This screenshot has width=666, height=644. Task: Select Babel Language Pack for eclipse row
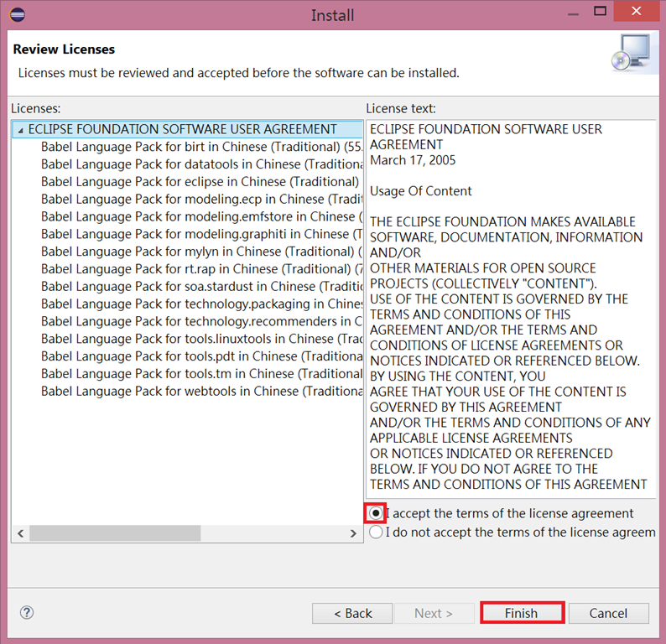pos(200,182)
